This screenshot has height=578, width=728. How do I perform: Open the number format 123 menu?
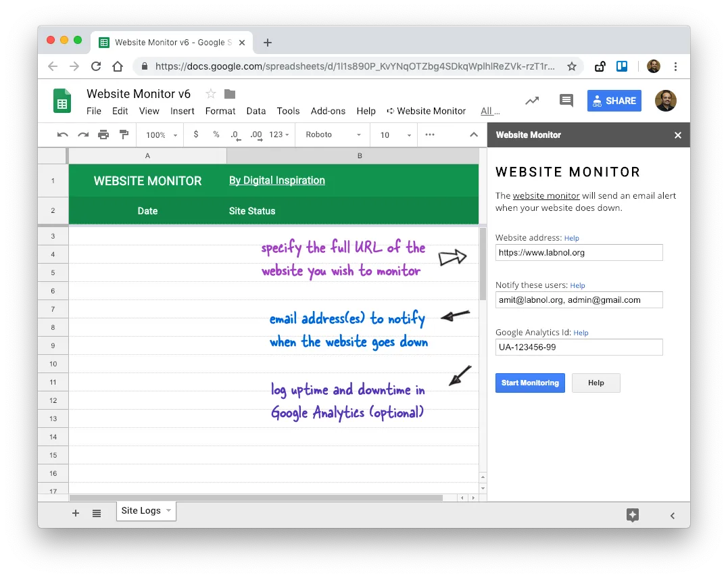coord(277,135)
